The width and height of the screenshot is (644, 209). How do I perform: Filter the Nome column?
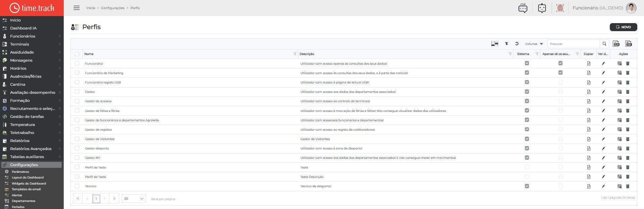point(295,54)
